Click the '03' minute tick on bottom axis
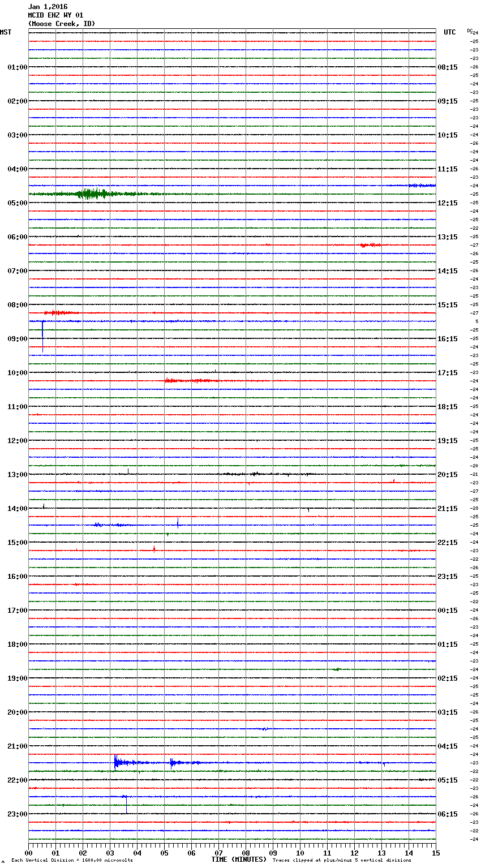481x868 pixels. (x=110, y=853)
